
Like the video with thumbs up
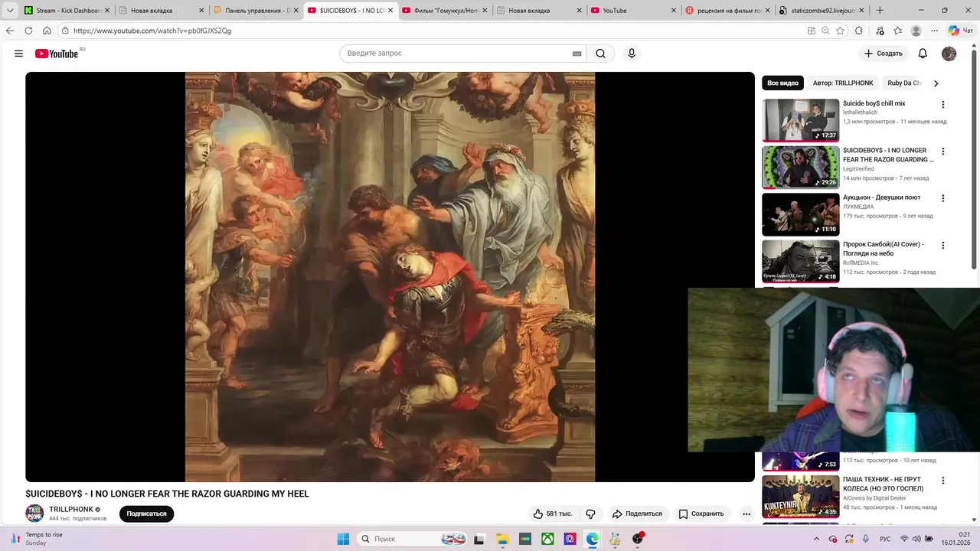552,514
